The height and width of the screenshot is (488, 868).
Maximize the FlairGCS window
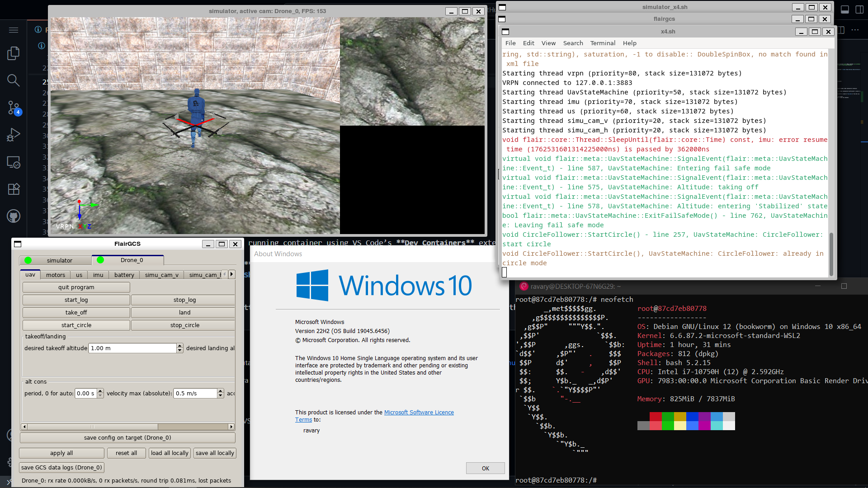(222, 244)
